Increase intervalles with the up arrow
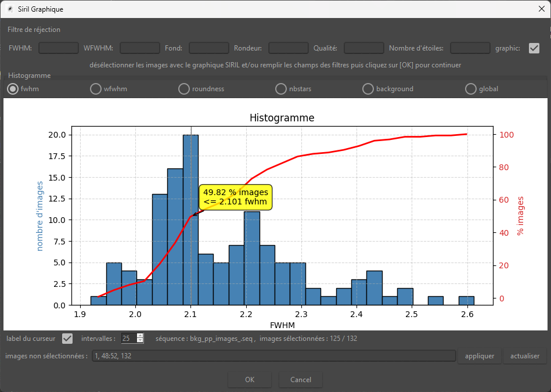This screenshot has height=392, width=551. [140, 336]
